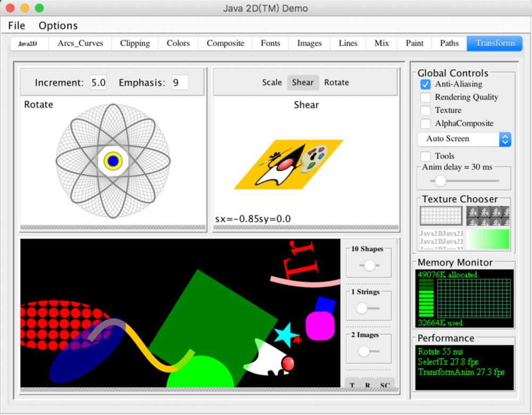Select the white dotted texture swatch
The width and height of the screenshot is (532, 415).
click(x=441, y=216)
